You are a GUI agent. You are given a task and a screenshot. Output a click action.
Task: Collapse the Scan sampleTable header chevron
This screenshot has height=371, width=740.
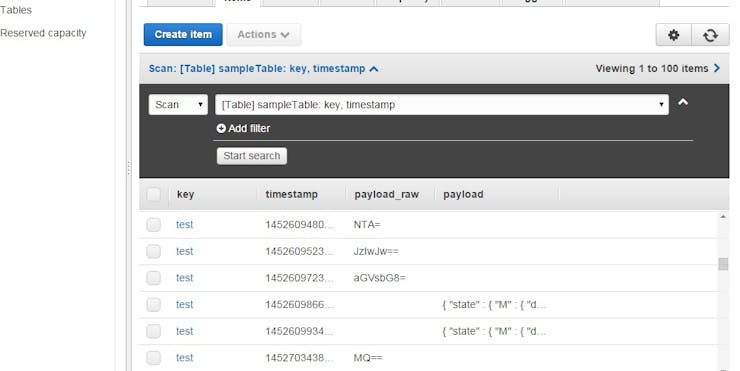[374, 69]
